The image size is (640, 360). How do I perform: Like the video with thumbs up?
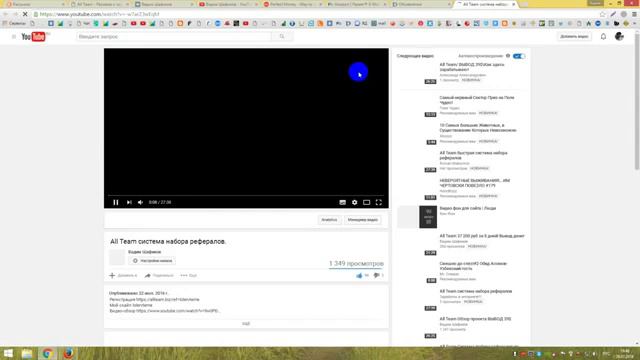(359, 276)
